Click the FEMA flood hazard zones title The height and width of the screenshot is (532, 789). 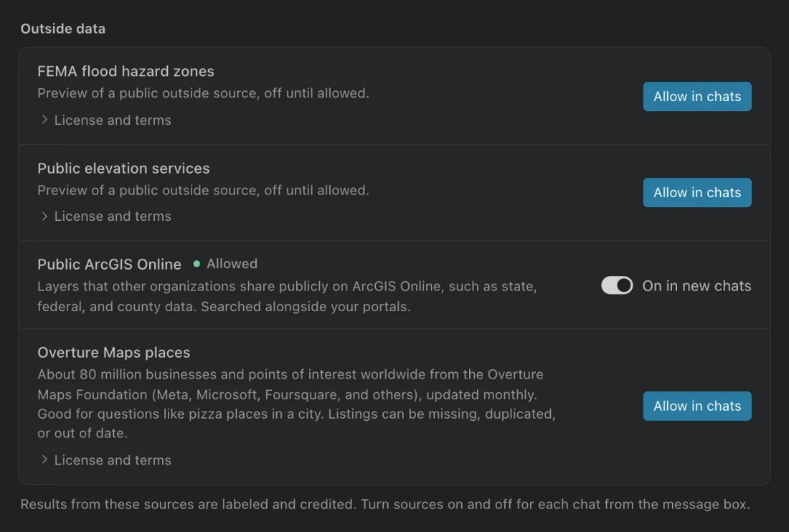point(126,72)
